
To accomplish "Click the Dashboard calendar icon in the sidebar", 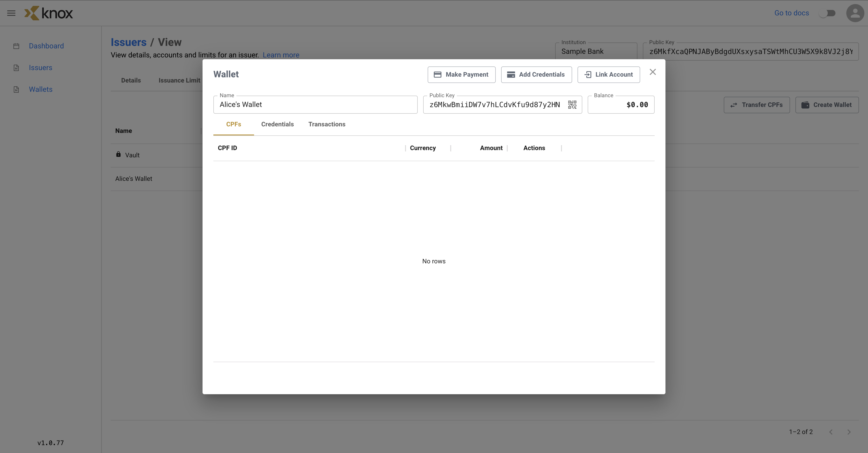I will [x=16, y=46].
